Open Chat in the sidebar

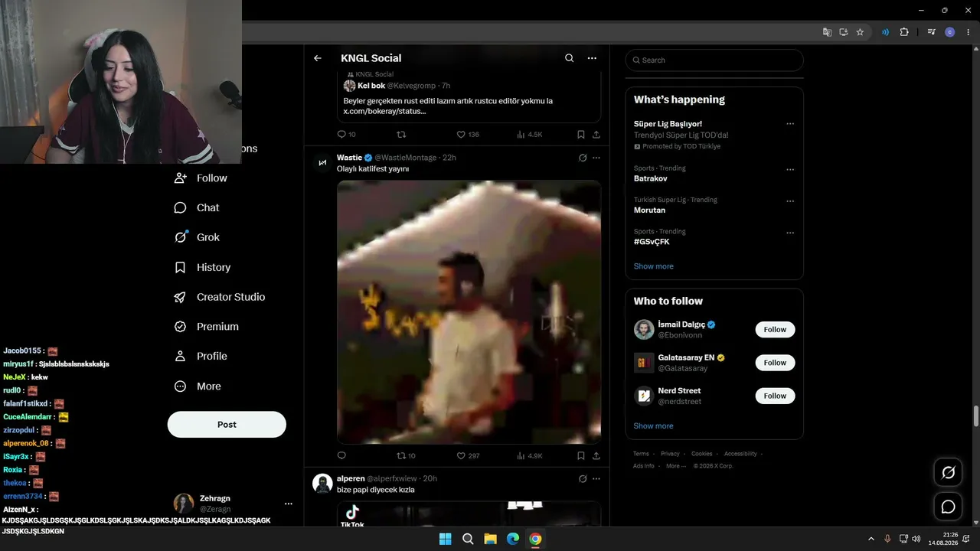click(197, 207)
